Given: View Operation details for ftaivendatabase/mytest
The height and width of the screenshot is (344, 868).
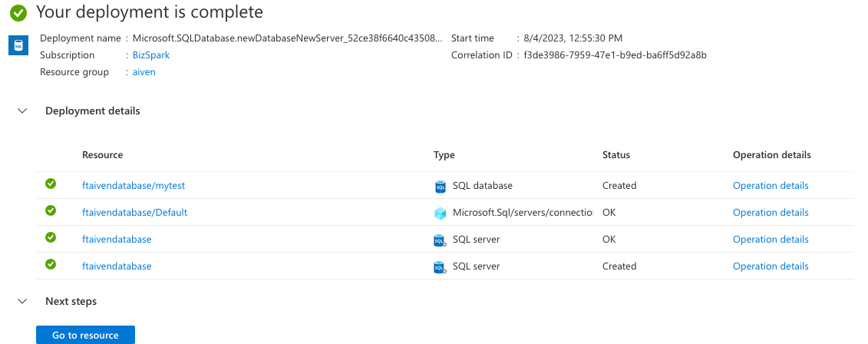Looking at the screenshot, I should (x=771, y=186).
